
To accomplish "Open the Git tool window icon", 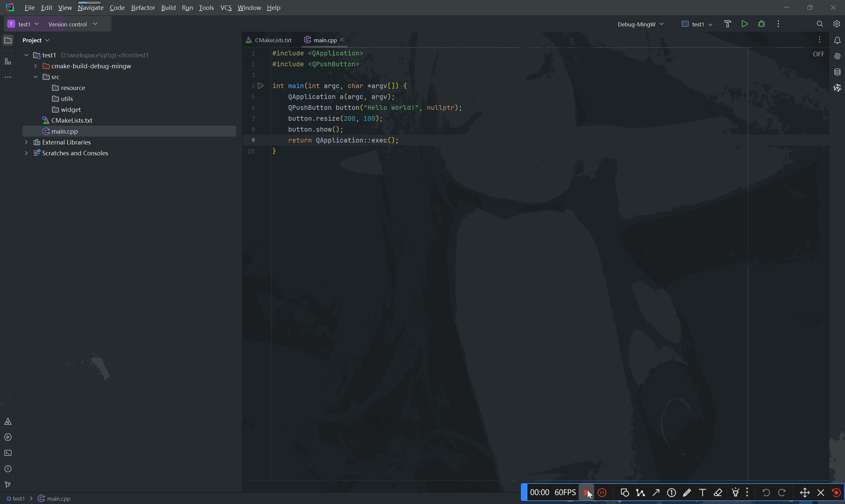I will click(x=8, y=484).
